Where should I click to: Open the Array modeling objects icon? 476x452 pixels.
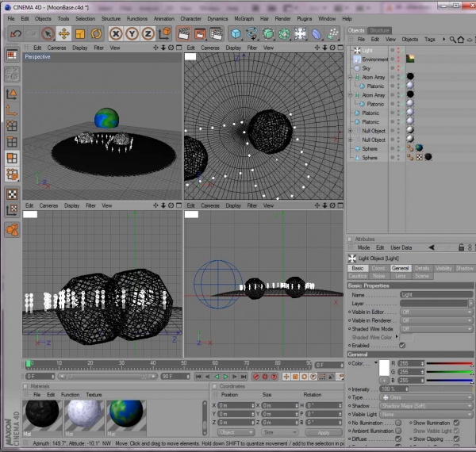pos(284,33)
